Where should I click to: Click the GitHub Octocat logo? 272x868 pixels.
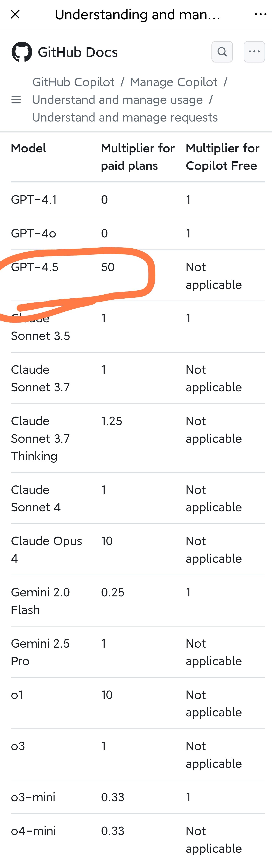click(x=22, y=52)
